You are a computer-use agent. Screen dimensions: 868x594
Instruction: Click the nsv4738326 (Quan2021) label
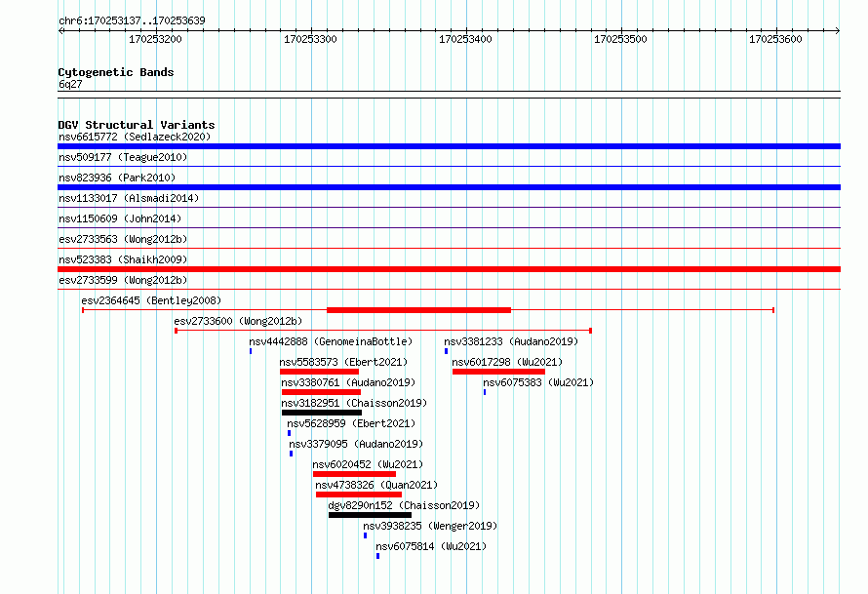(376, 485)
